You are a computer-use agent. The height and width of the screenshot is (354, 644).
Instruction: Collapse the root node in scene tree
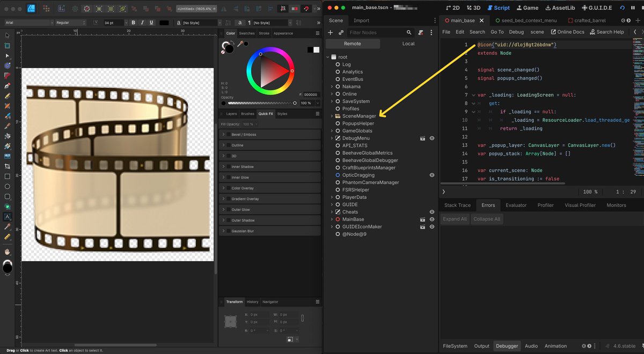[328, 57]
